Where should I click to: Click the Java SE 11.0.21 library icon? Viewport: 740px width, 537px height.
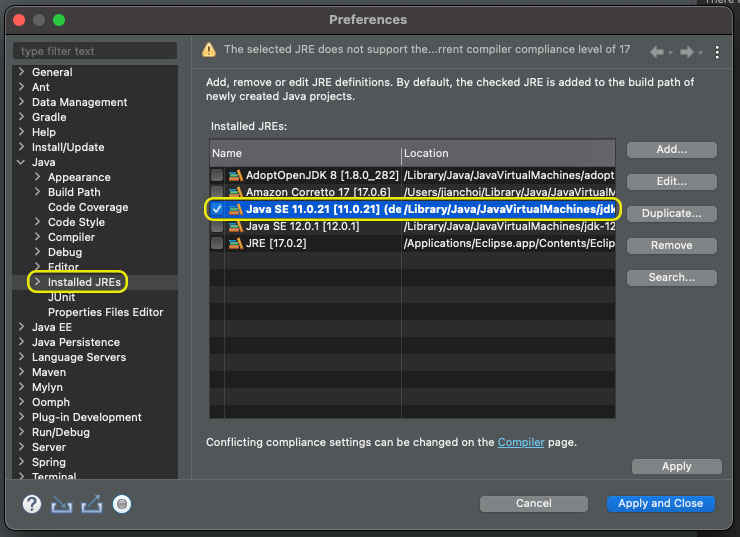235,210
